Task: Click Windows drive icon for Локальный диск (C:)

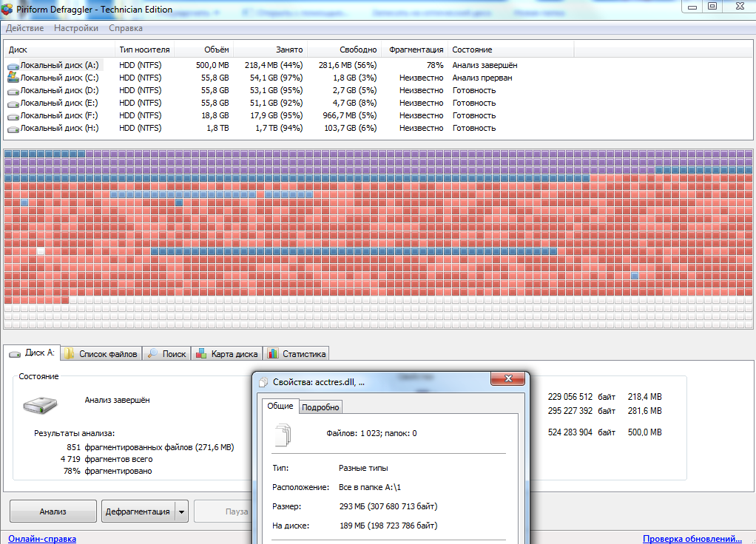Action: click(x=13, y=77)
